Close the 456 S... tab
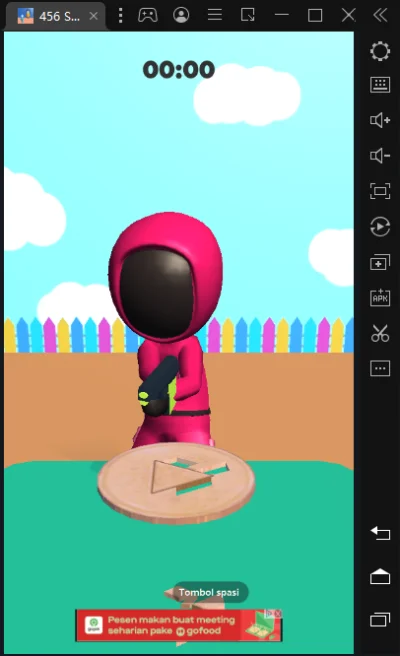This screenshot has height=656, width=400. click(94, 16)
